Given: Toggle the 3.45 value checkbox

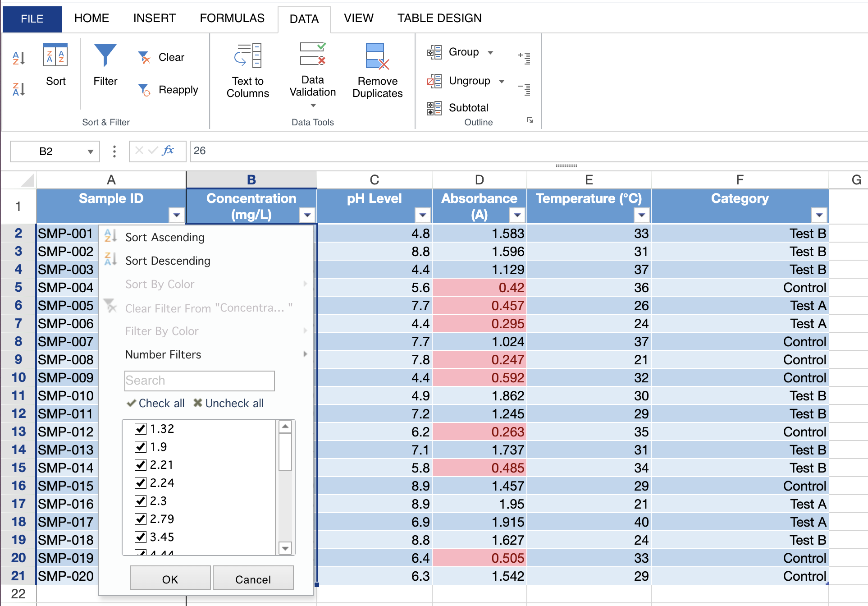Looking at the screenshot, I should (141, 537).
